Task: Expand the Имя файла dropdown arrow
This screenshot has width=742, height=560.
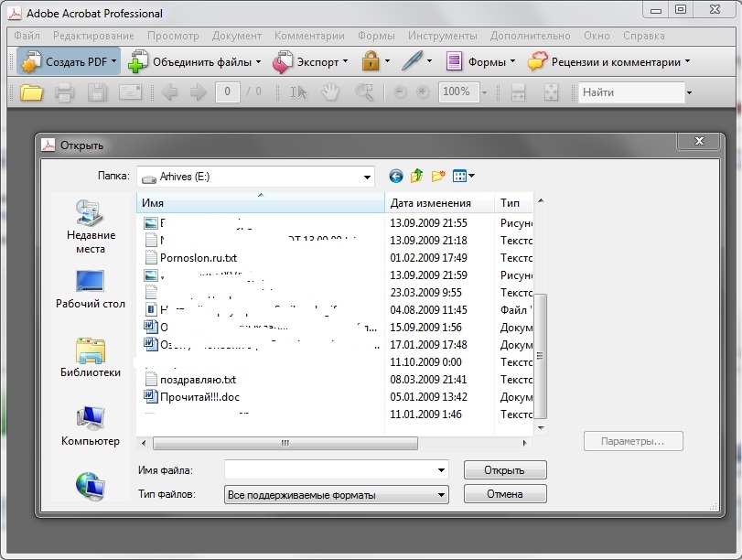Action: (441, 470)
